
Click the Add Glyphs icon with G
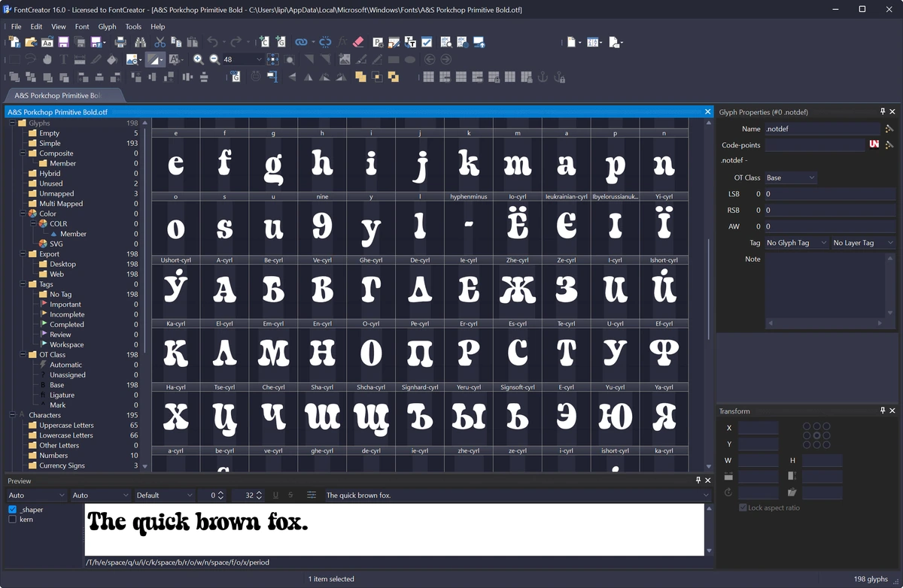(x=280, y=42)
